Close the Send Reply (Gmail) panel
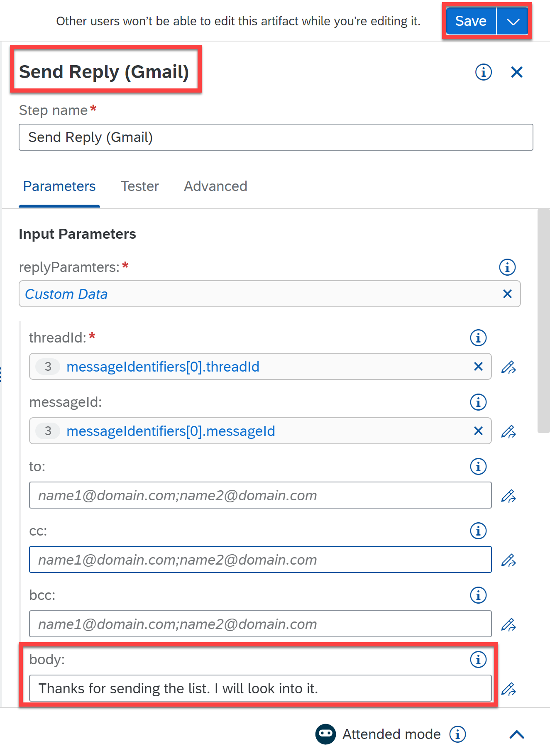 click(516, 72)
